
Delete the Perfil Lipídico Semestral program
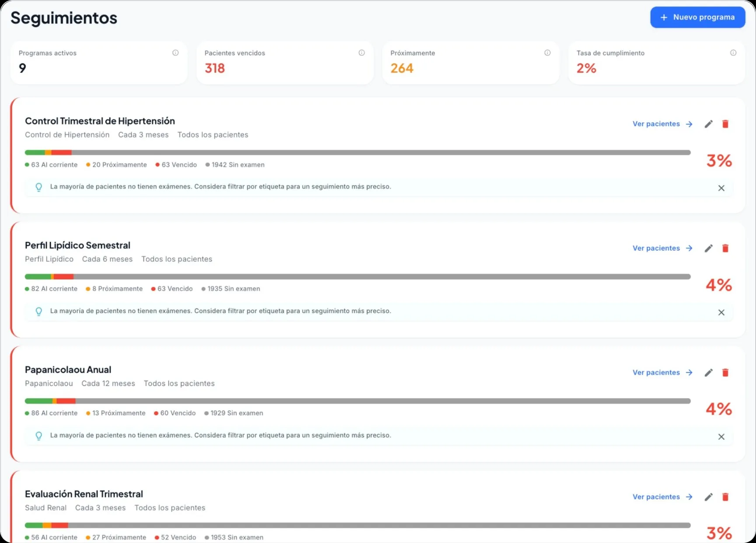[726, 248]
